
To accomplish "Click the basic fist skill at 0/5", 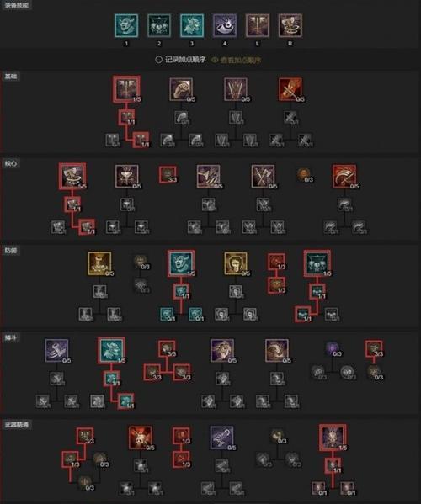I will pyautogui.click(x=181, y=89).
